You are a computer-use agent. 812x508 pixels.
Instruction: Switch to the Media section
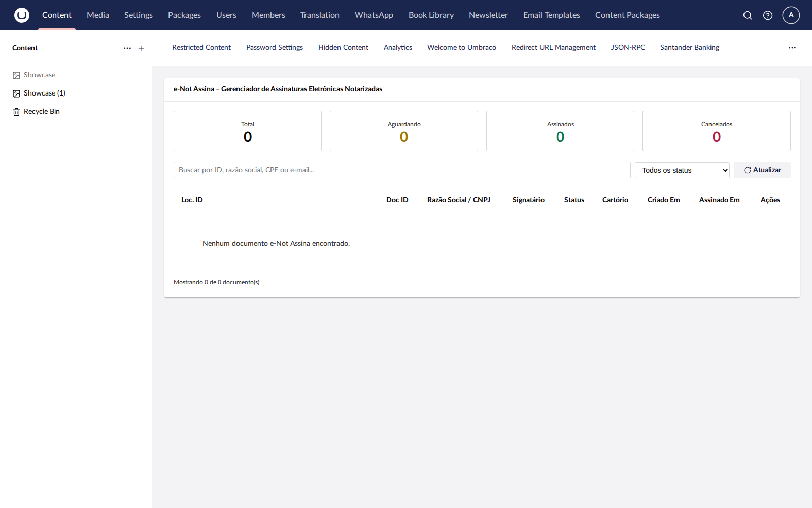[98, 15]
